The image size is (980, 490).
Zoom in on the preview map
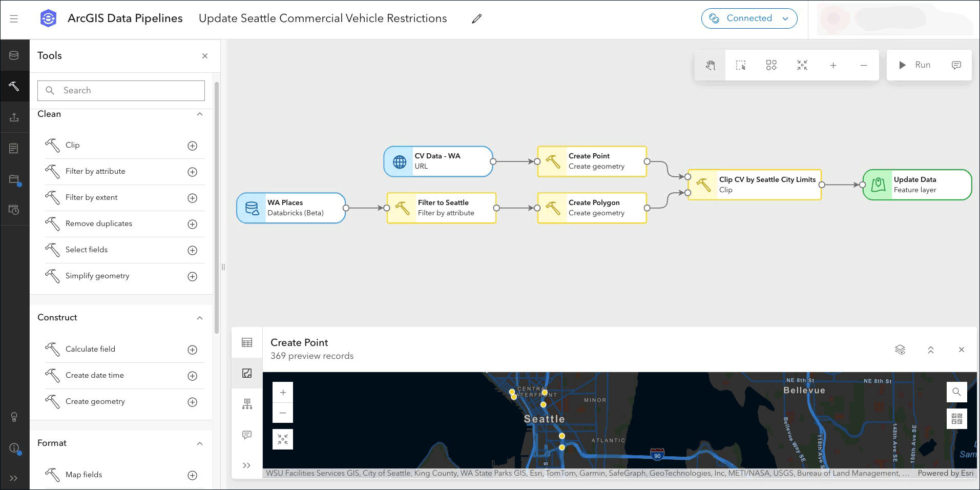tap(283, 393)
